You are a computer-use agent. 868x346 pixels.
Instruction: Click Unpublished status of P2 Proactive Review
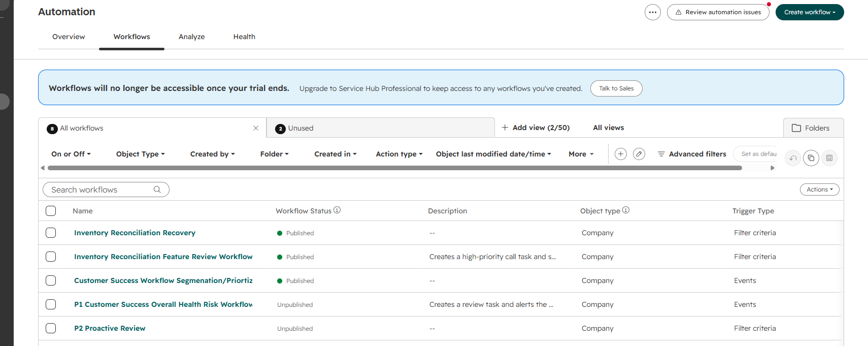click(x=295, y=329)
